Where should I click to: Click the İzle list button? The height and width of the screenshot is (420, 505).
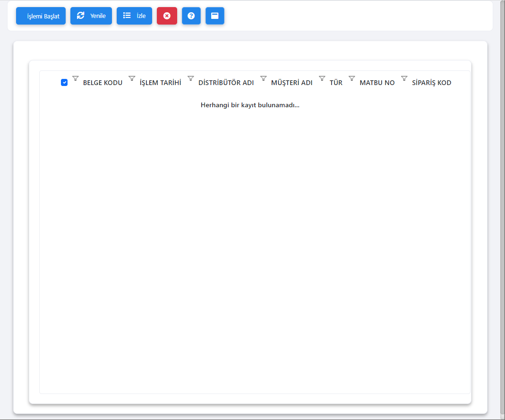[134, 16]
